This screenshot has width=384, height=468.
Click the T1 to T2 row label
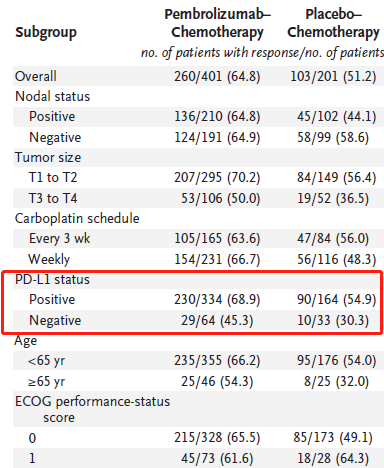[x=53, y=177]
